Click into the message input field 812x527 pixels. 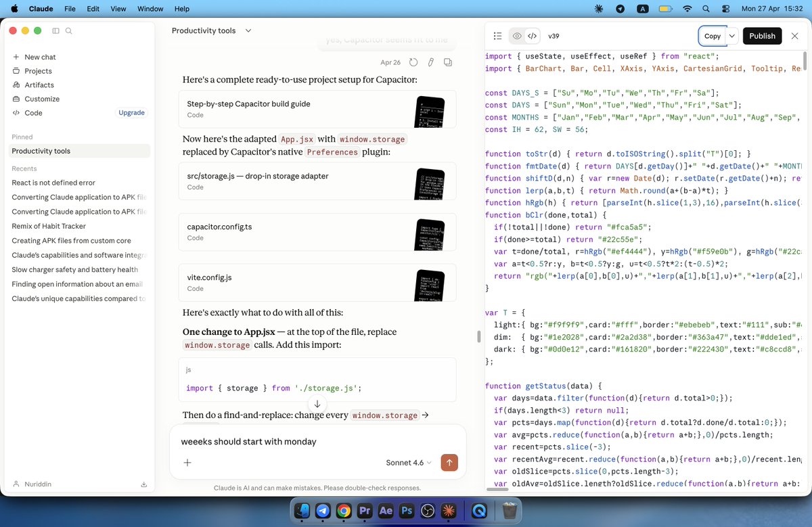pyautogui.click(x=317, y=442)
